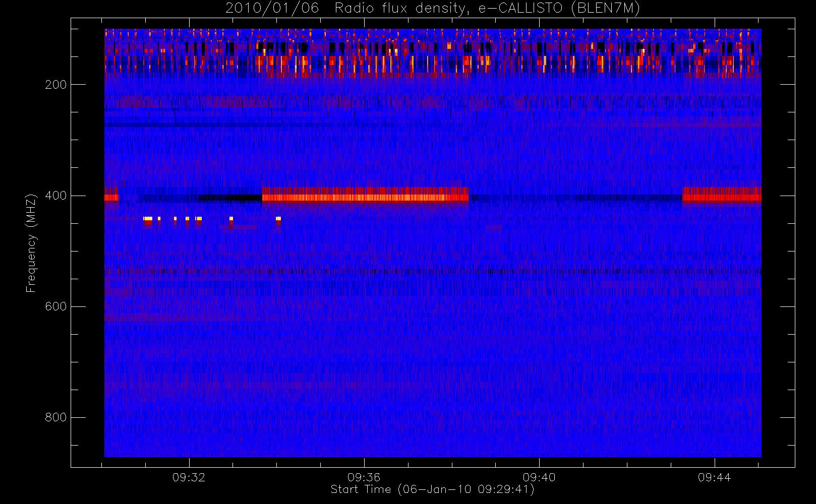This screenshot has width=816, height=504.
Task: Click the 09:32 time tick label
Action: click(189, 477)
